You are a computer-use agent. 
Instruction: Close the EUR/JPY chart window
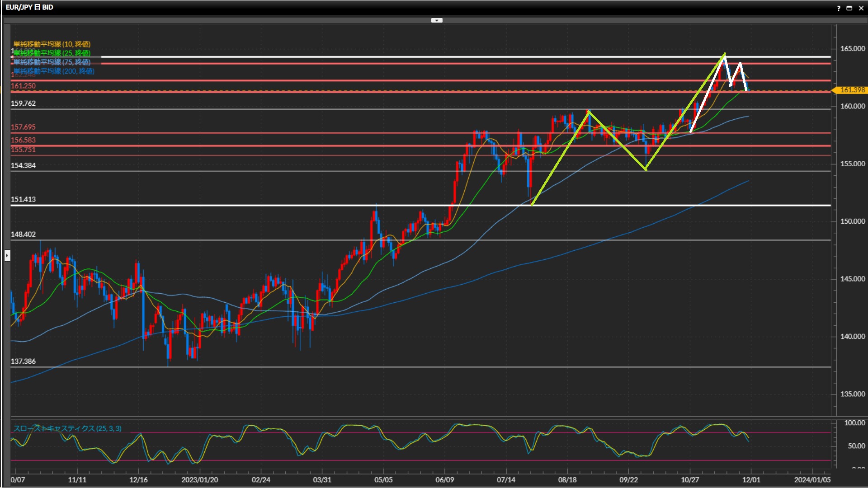pyautogui.click(x=860, y=8)
